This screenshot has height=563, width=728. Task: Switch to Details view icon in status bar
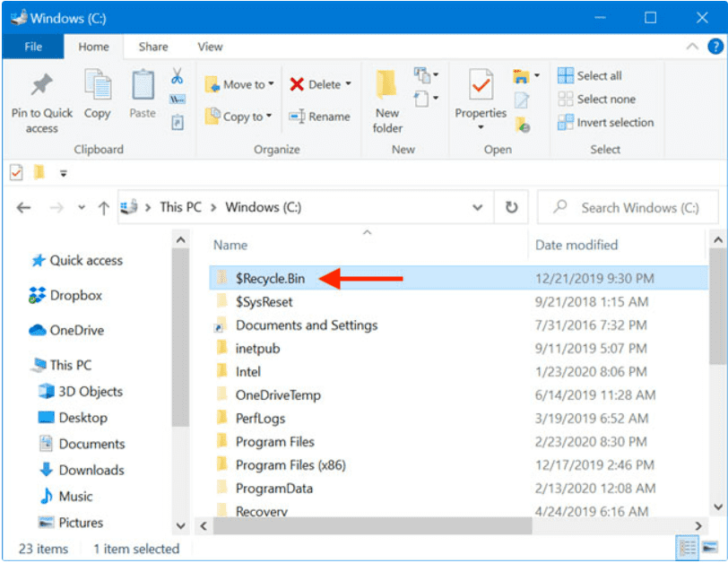click(x=686, y=548)
